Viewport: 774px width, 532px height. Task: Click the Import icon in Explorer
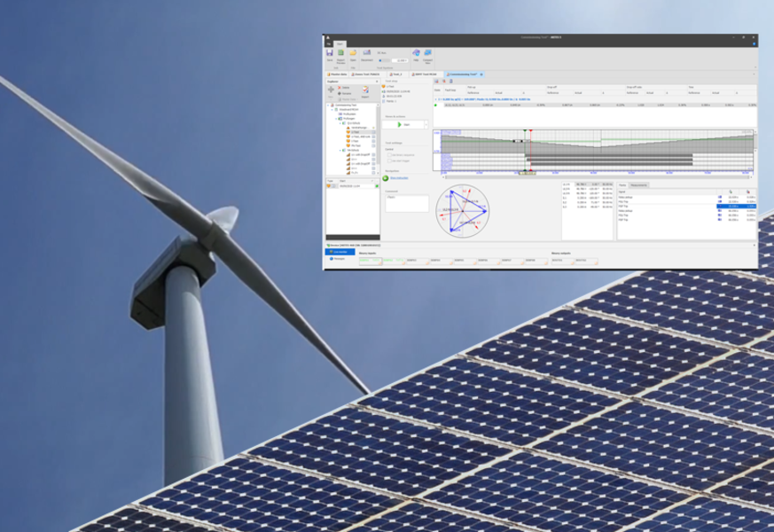(364, 90)
